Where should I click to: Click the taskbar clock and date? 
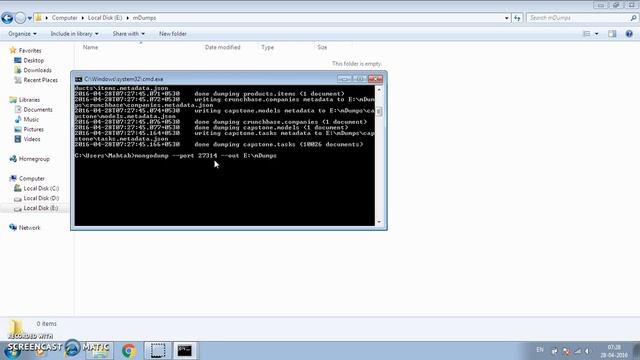click(614, 351)
